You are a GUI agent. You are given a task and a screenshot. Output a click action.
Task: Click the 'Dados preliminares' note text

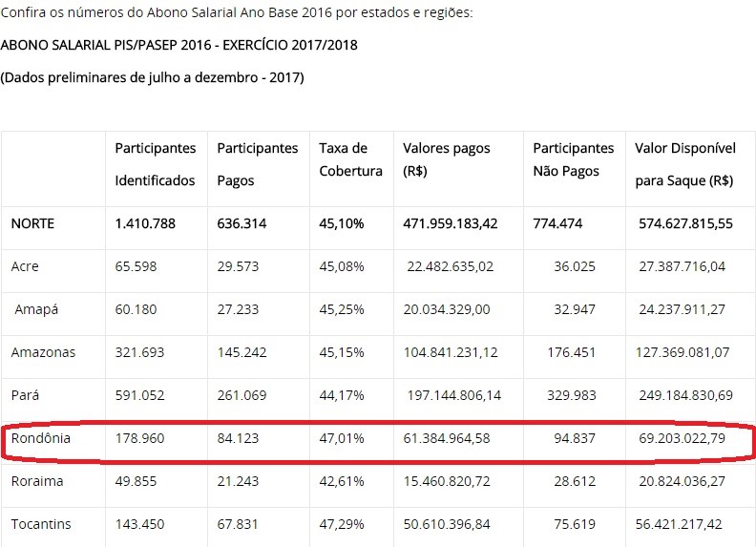coord(153,77)
